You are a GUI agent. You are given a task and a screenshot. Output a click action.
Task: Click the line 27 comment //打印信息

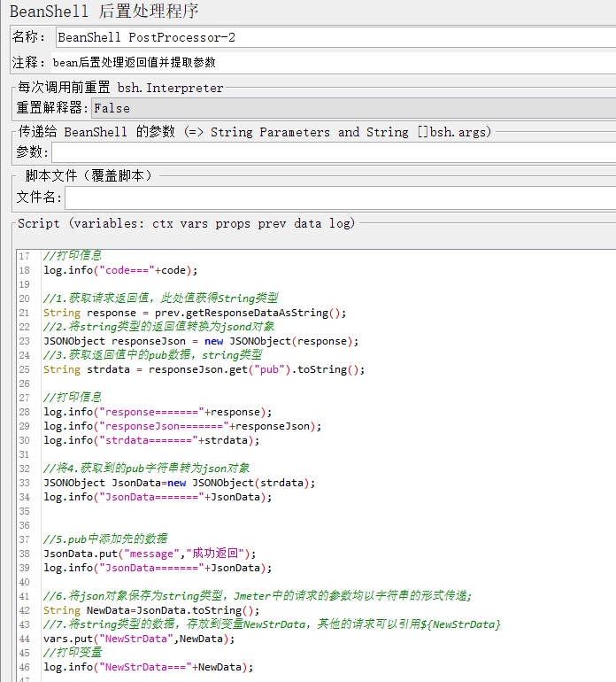click(73, 398)
